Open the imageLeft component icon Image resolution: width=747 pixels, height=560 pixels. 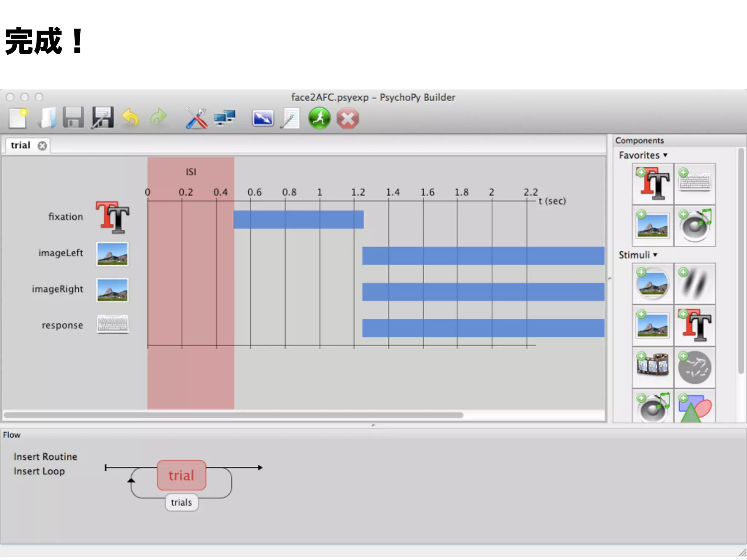(x=112, y=254)
